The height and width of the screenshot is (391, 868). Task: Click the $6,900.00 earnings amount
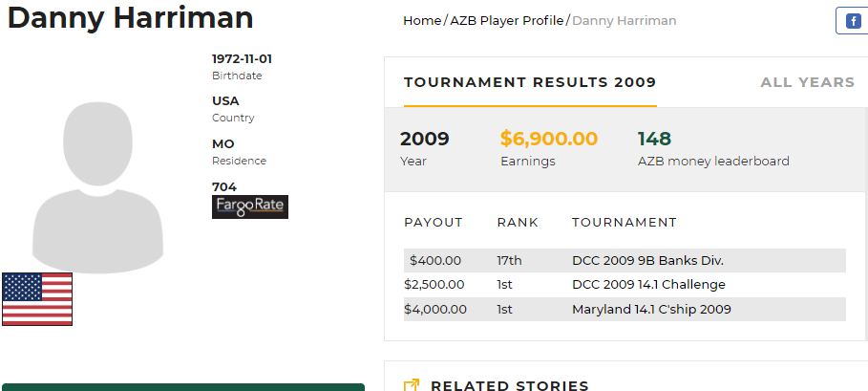tap(549, 139)
